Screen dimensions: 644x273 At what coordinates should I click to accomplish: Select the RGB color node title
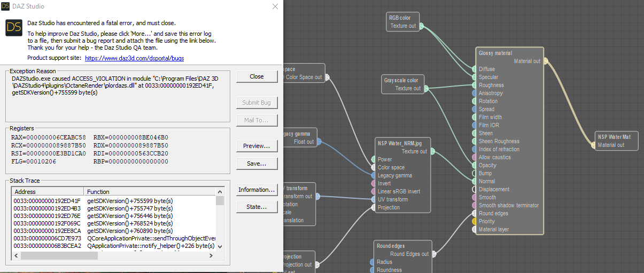tap(400, 18)
